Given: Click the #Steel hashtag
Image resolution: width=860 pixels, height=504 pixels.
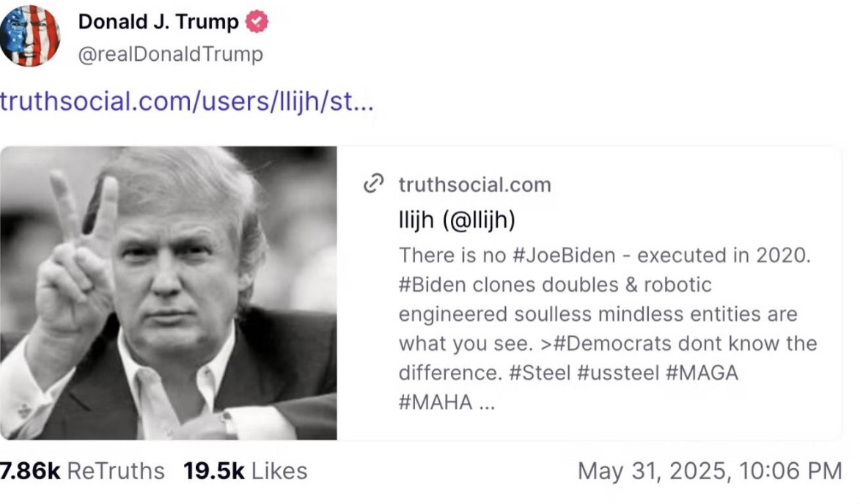Looking at the screenshot, I should (537, 373).
